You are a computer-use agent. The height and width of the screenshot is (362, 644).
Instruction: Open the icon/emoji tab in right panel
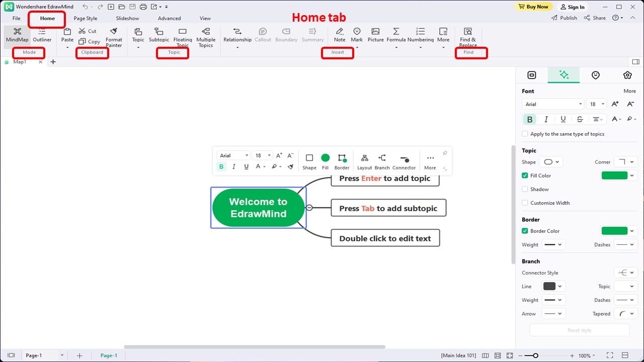tap(596, 75)
